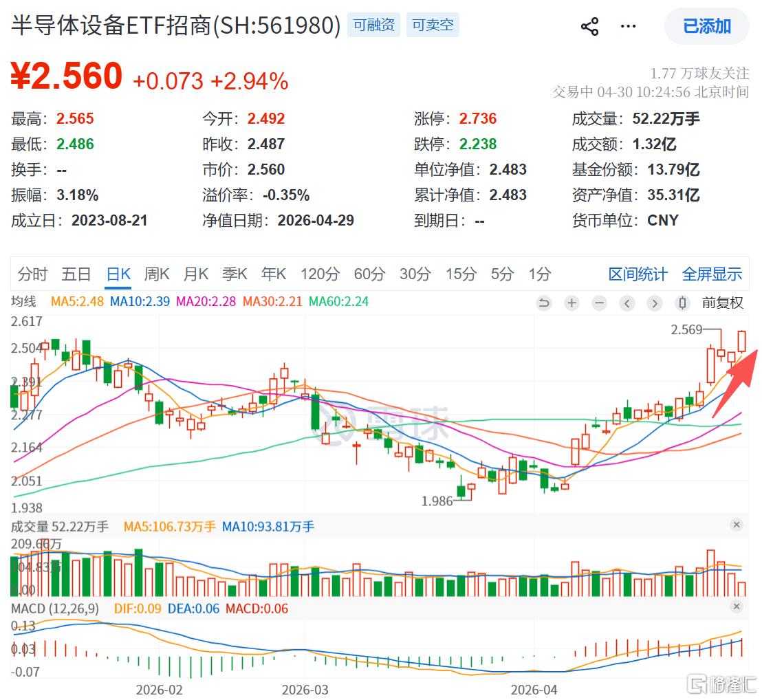Select the 月K chart tab
The width and height of the screenshot is (762, 700).
196,274
